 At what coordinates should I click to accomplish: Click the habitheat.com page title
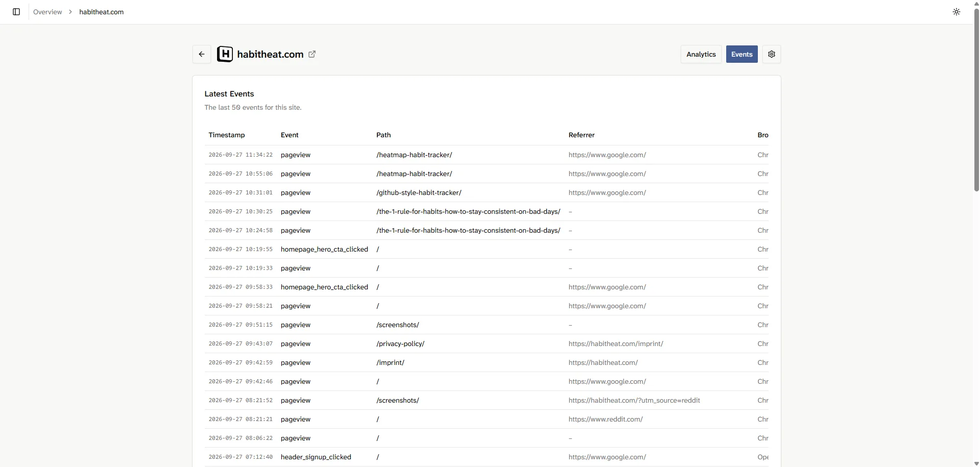tap(270, 54)
